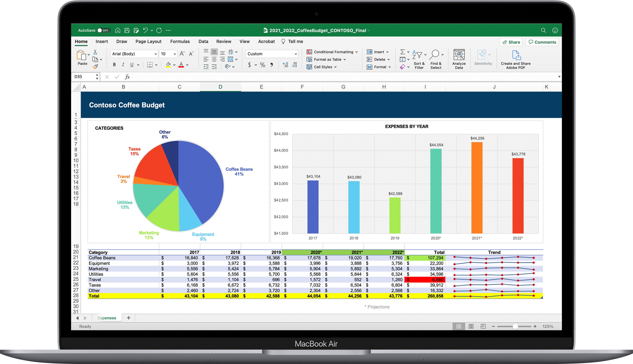Switch to the Page Layout tab
Image resolution: width=633 pixels, height=364 pixels.
pos(148,42)
